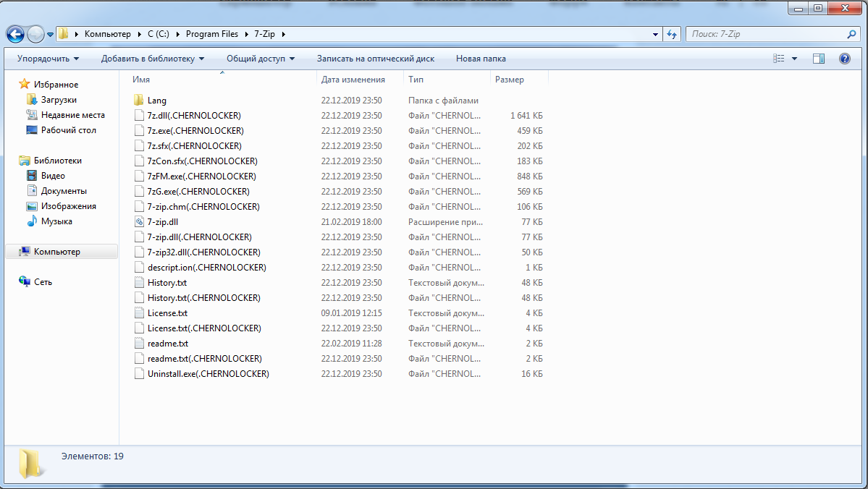Click 'Записать на оптический диск'
The width and height of the screenshot is (868, 489).
pos(375,59)
